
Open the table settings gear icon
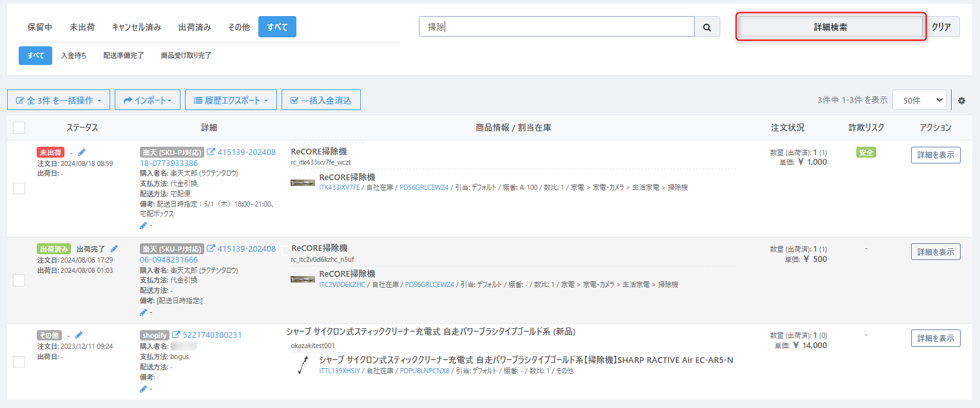coord(962,101)
